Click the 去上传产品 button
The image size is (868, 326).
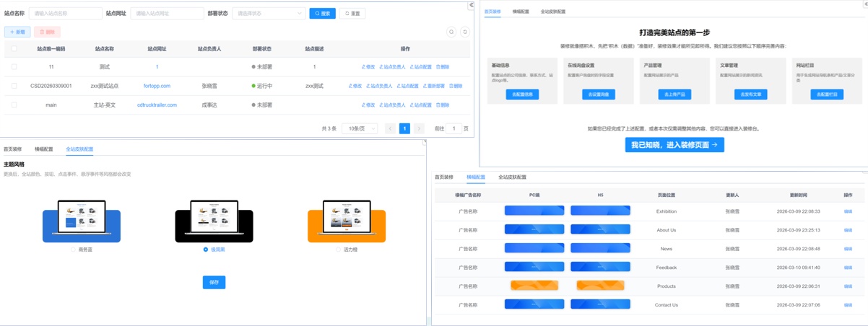click(674, 94)
